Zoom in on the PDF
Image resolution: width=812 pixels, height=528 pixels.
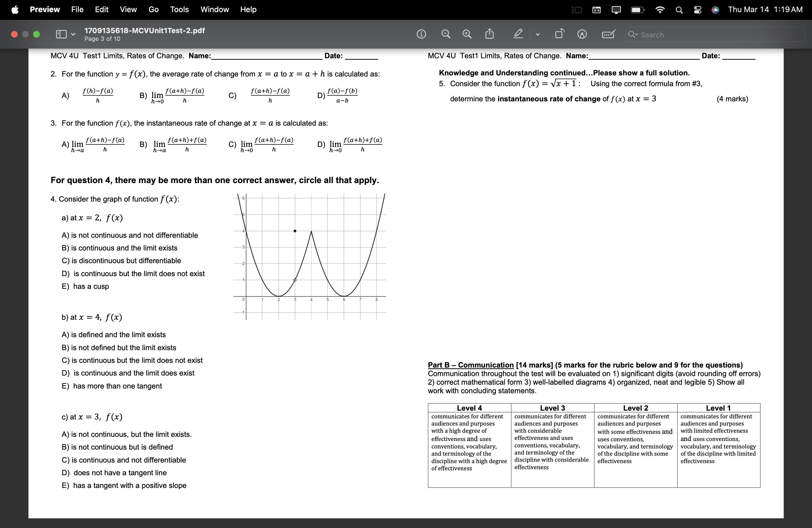(467, 34)
